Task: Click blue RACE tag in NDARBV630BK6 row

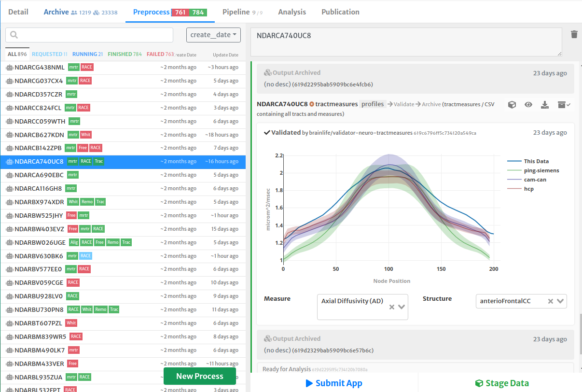Action: tap(85, 256)
